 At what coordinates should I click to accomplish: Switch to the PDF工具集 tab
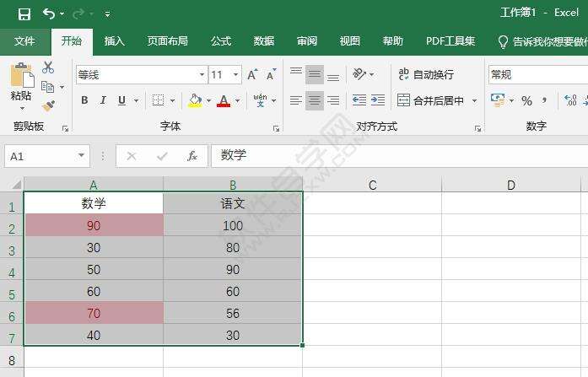(x=450, y=40)
